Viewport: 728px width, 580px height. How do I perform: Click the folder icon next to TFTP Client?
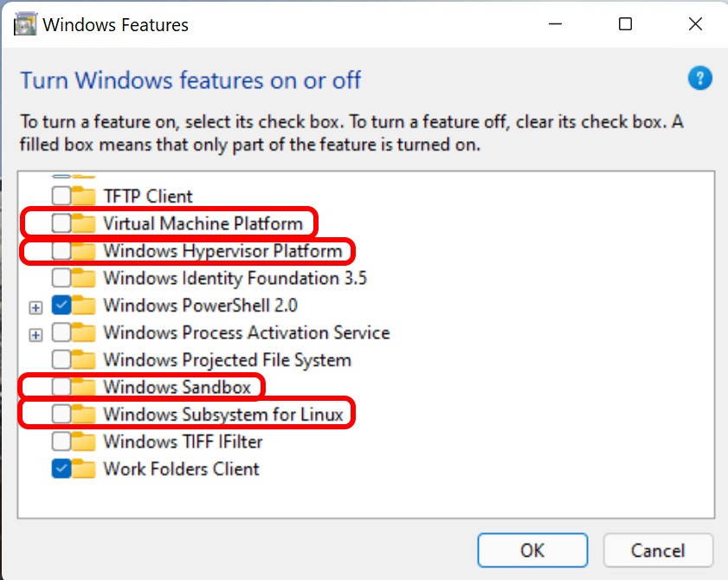pyautogui.click(x=83, y=195)
